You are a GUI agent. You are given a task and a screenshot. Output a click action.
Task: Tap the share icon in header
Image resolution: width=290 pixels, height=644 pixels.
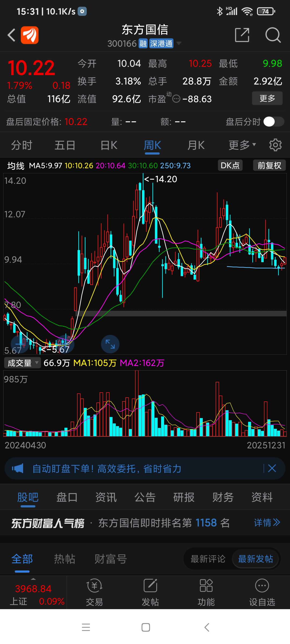tap(242, 35)
